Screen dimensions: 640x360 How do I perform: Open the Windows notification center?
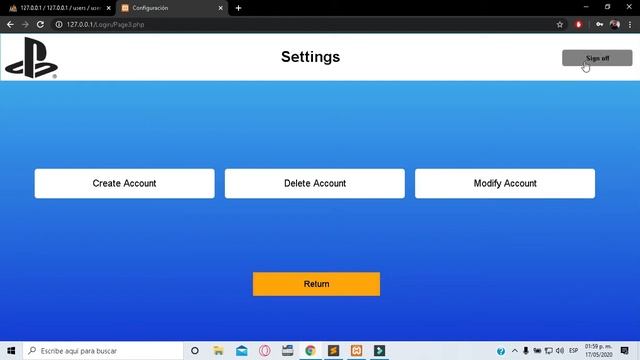pos(624,351)
